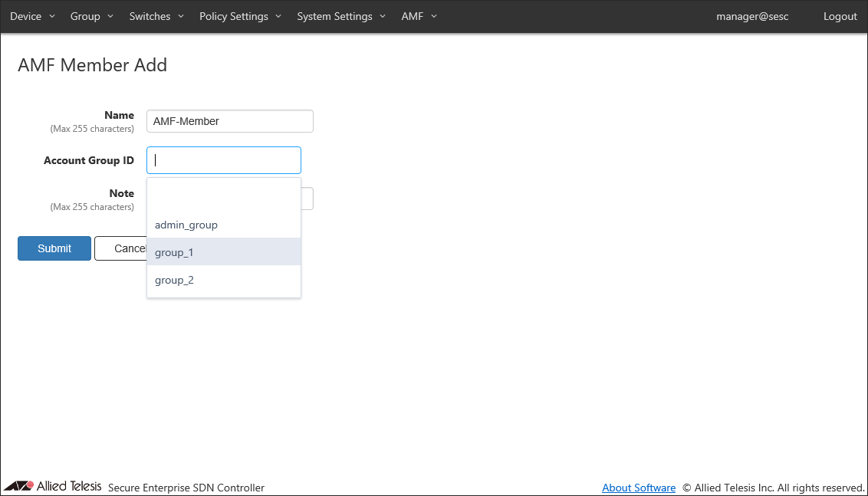Click the Cancel button
The height and width of the screenshot is (496, 868).
pos(120,248)
